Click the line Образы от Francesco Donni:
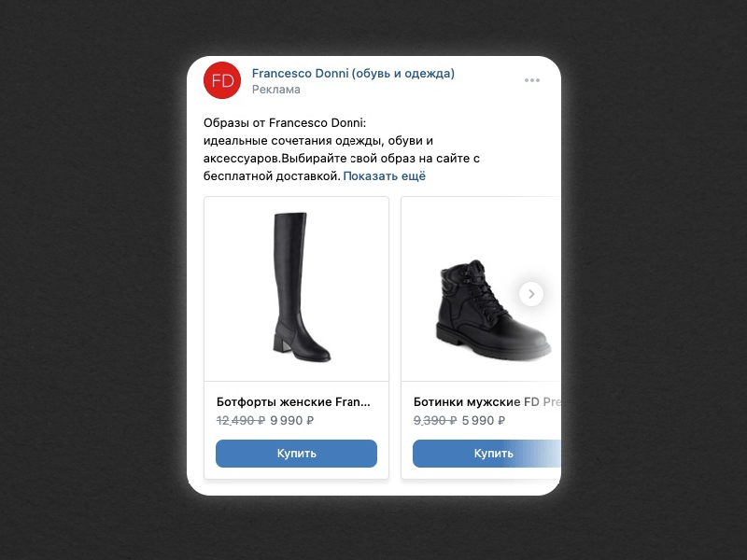 point(285,123)
